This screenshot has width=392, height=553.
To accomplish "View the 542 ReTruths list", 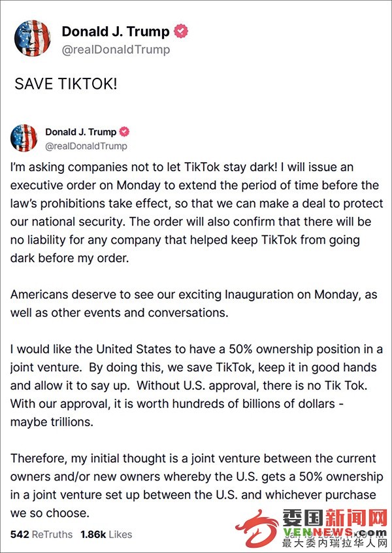I will (41, 534).
